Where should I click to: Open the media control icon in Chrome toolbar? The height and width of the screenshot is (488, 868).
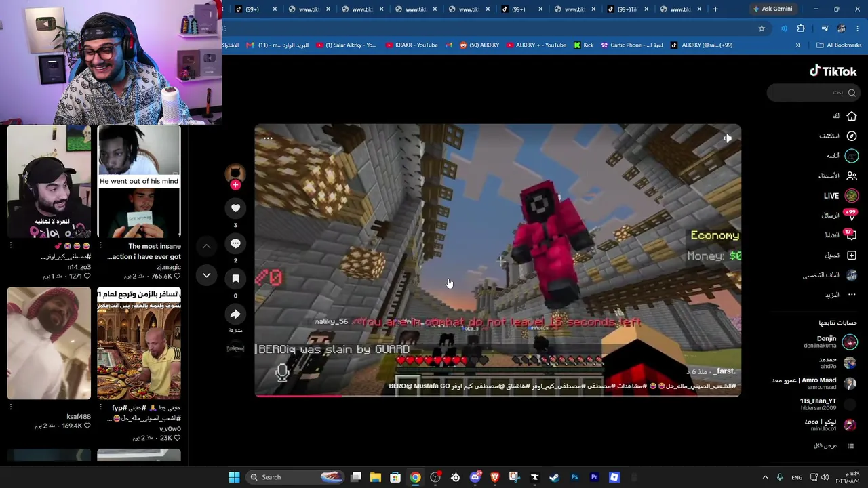click(x=825, y=28)
